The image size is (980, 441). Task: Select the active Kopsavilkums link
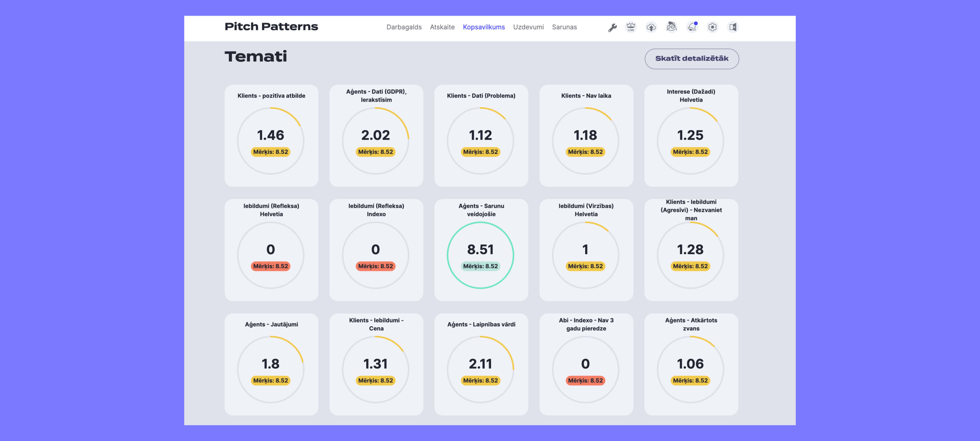484,27
